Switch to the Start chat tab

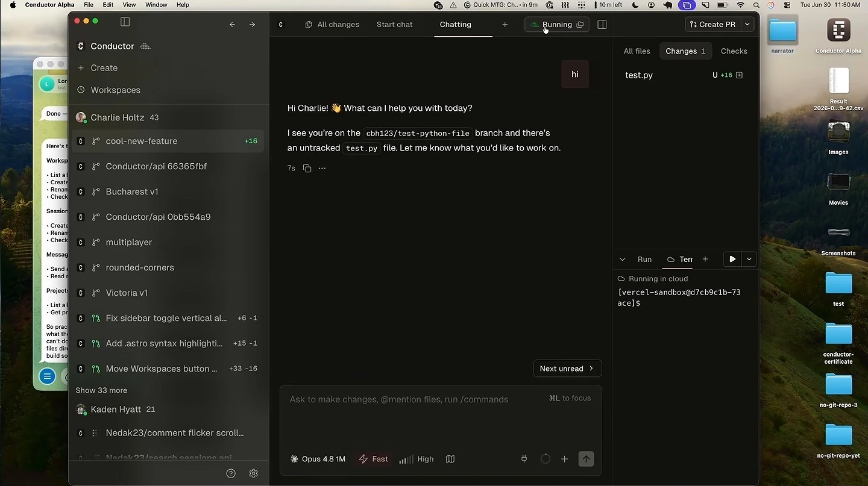(395, 25)
